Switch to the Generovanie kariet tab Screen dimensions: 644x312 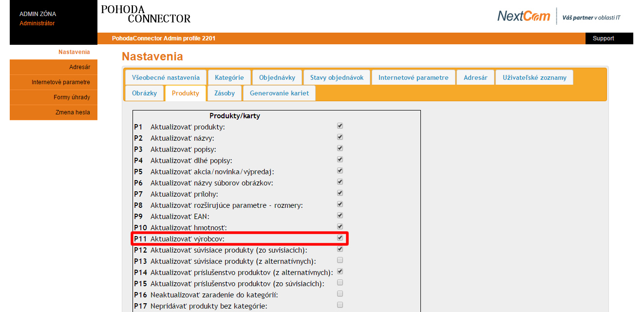279,93
